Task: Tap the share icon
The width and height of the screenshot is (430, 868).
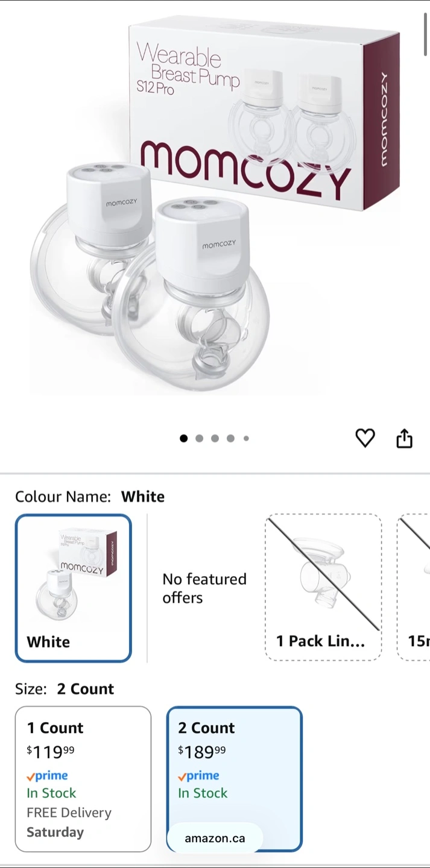Action: pyautogui.click(x=404, y=438)
